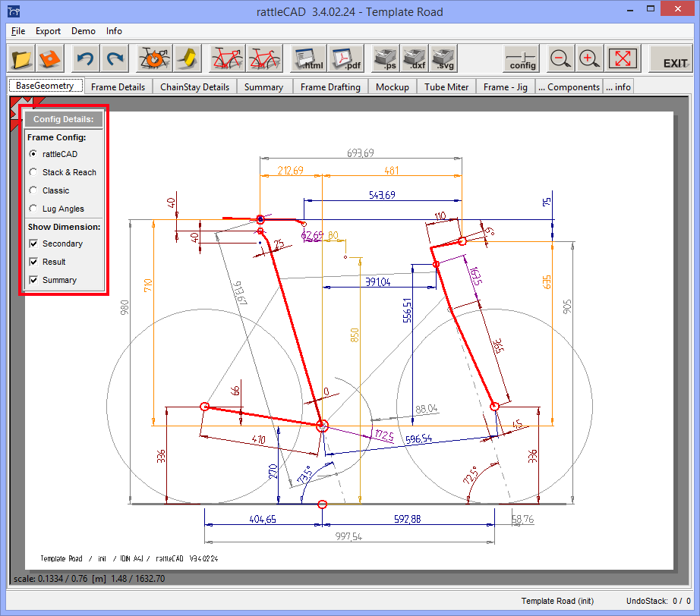Print drawing to .ps file
This screenshot has height=616, width=700.
pyautogui.click(x=385, y=58)
